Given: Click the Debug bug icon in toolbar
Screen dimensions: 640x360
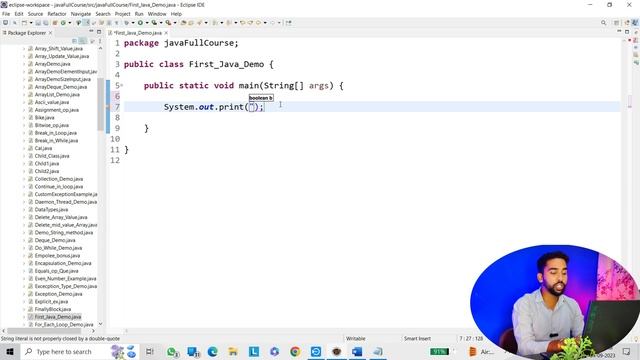Looking at the screenshot, I should [127, 22].
